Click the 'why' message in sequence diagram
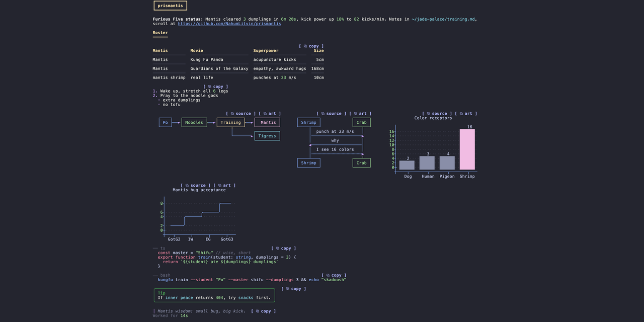644x322 pixels. click(x=335, y=141)
